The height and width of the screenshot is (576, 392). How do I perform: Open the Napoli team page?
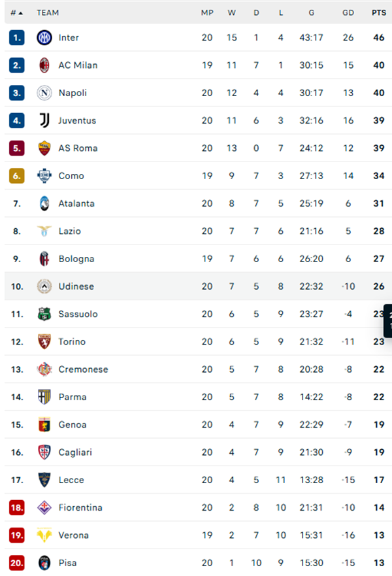point(74,93)
